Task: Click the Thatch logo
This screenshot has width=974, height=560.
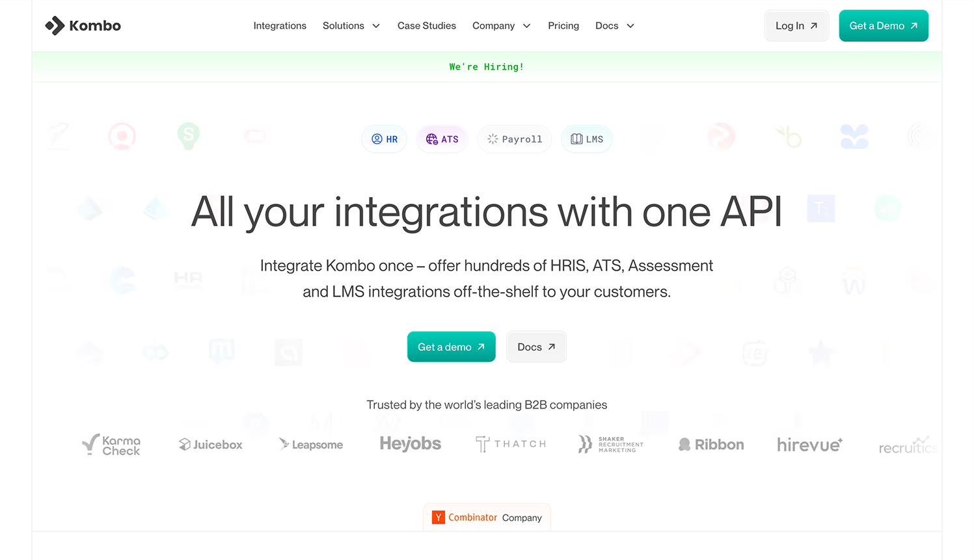Action: 511,444
